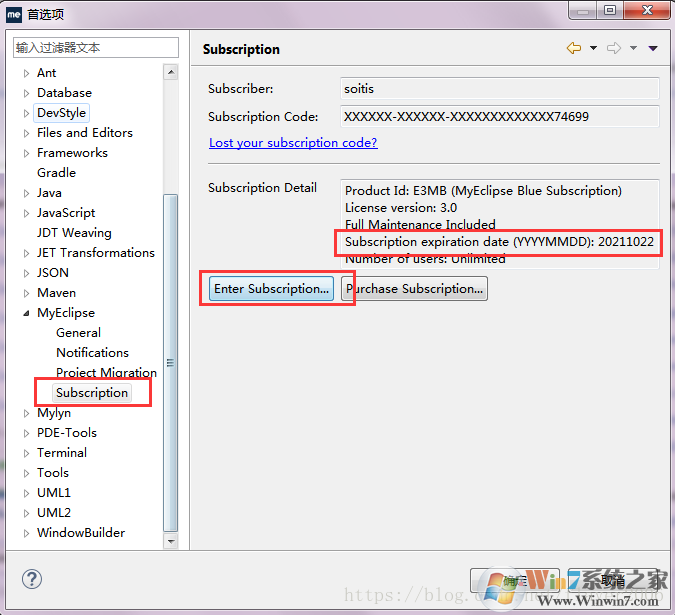
Task: Expand the Ant tree node
Action: (x=26, y=73)
